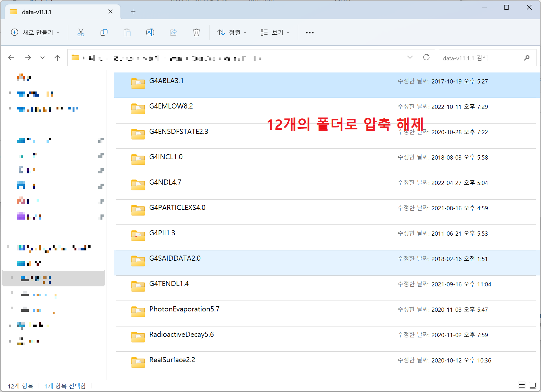Image resolution: width=541 pixels, height=392 pixels.
Task: Go back to previous folder
Action: coord(11,58)
